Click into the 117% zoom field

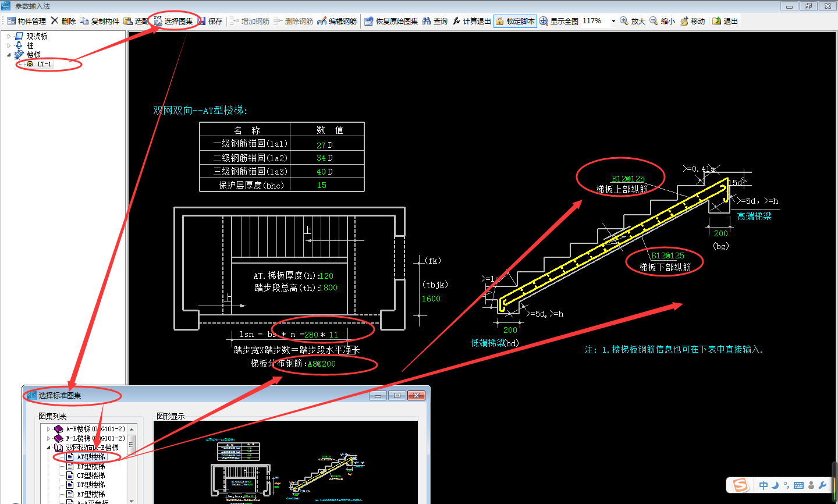pos(595,21)
